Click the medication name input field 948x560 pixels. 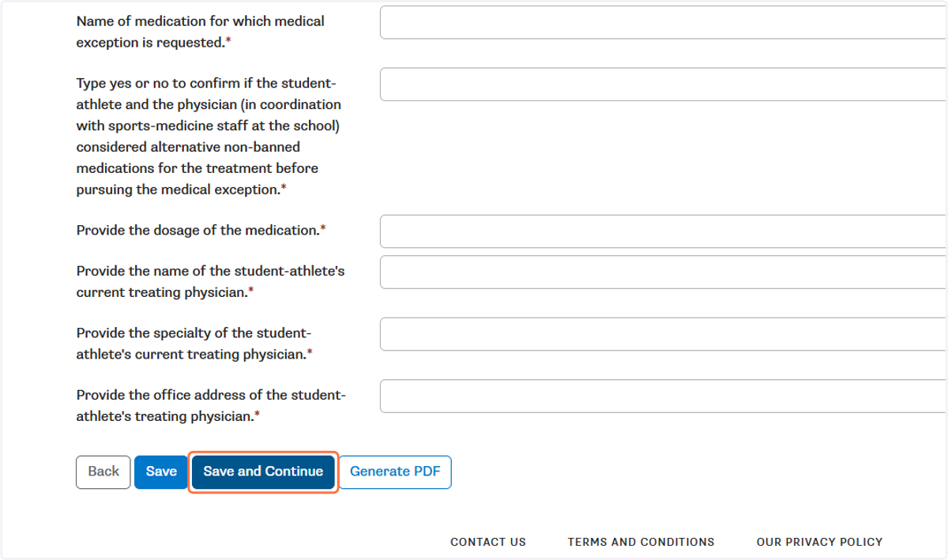pos(664,22)
